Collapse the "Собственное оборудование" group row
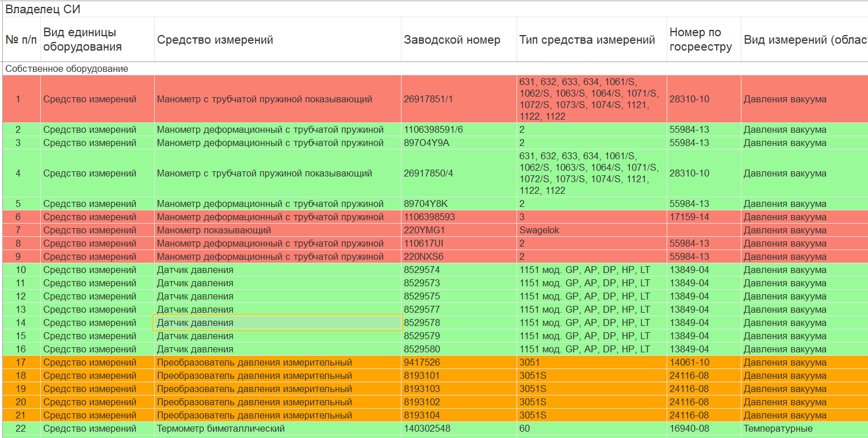 (x=67, y=69)
